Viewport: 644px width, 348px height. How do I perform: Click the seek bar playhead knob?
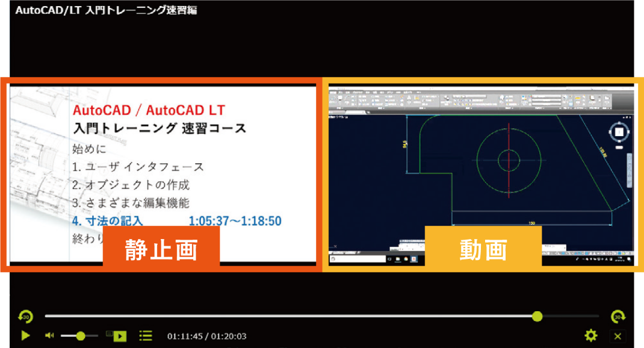click(x=537, y=316)
